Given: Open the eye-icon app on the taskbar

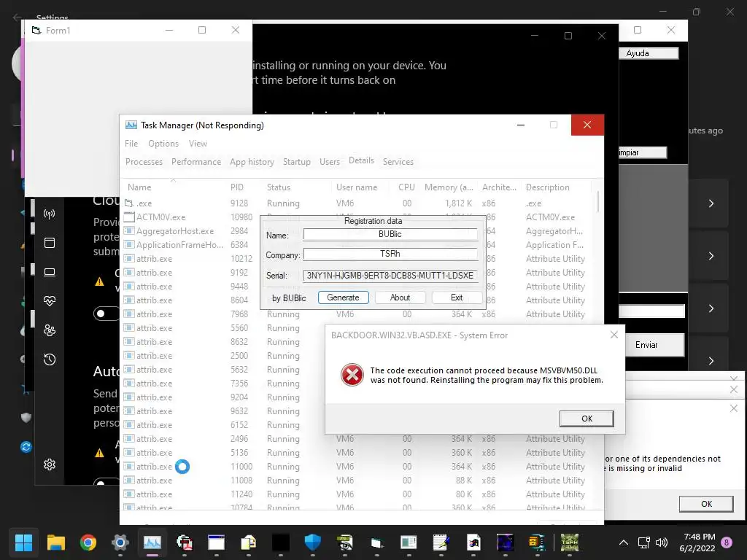Looking at the screenshot, I should click(x=344, y=542).
